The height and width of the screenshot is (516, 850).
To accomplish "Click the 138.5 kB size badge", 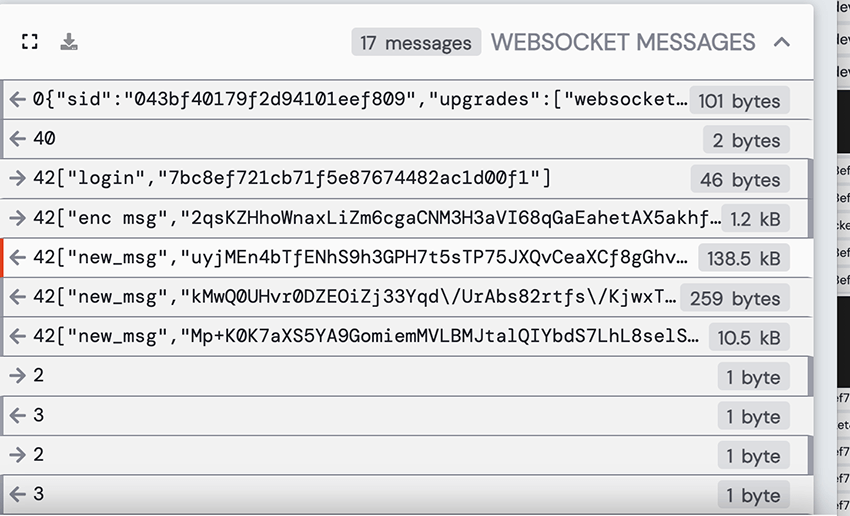I will tap(743, 258).
